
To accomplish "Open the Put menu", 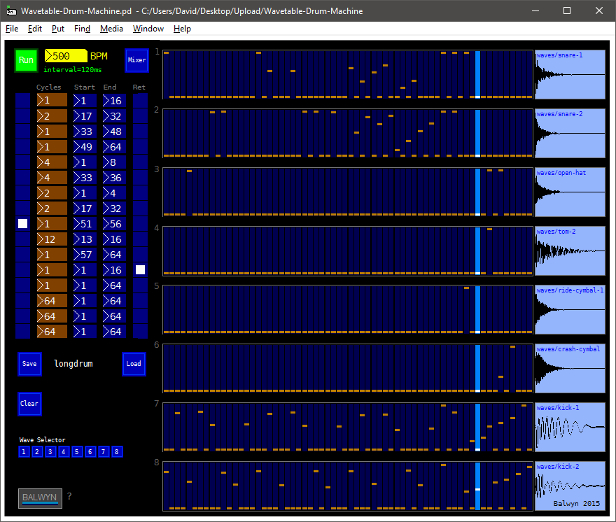I will click(x=58, y=29).
